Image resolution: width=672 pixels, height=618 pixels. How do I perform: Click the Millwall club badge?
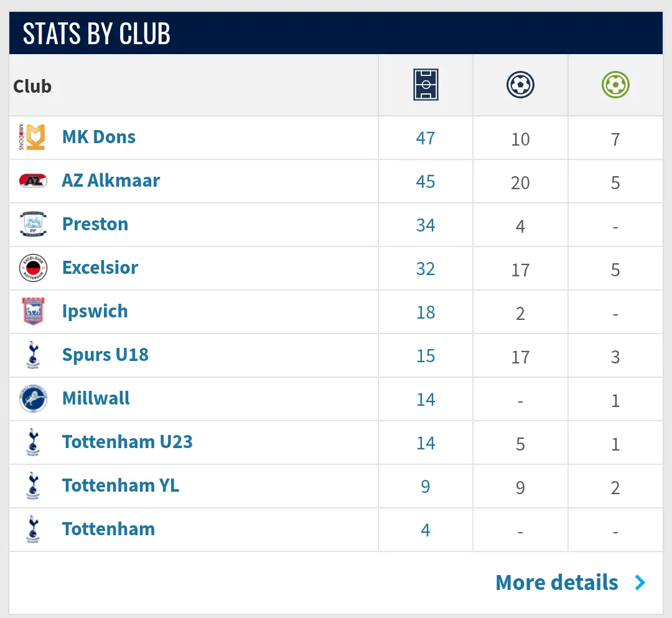pyautogui.click(x=33, y=399)
